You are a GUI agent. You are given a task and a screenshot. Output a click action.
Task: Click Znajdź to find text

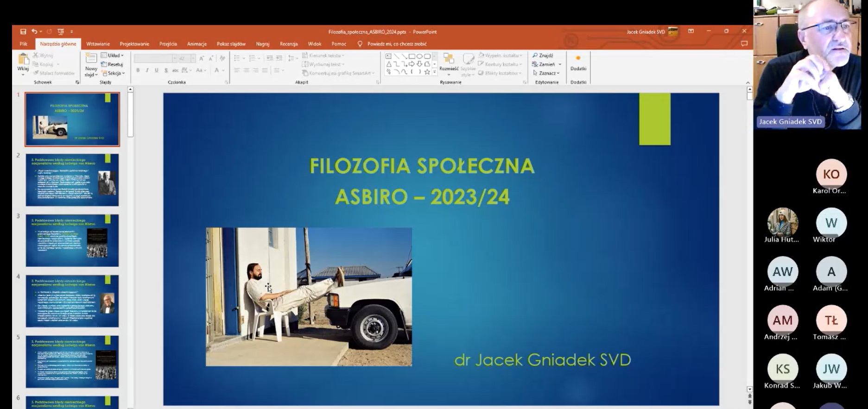pos(543,56)
